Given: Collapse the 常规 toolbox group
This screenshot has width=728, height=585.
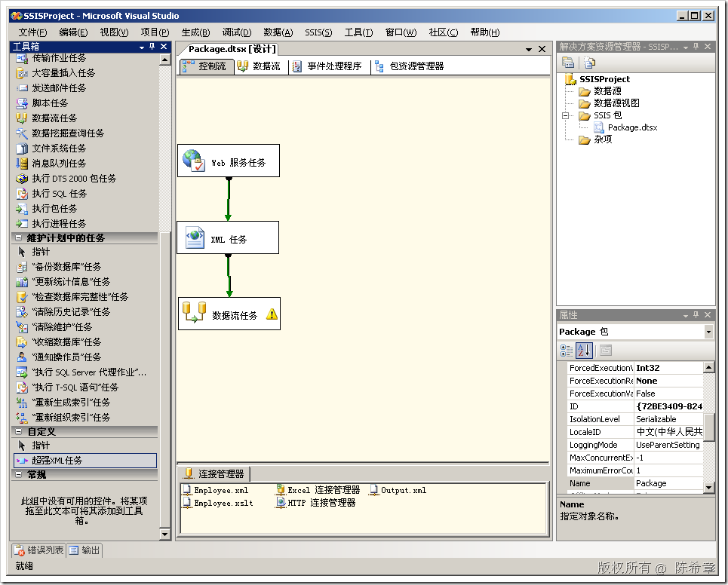Looking at the screenshot, I should click(x=19, y=475).
